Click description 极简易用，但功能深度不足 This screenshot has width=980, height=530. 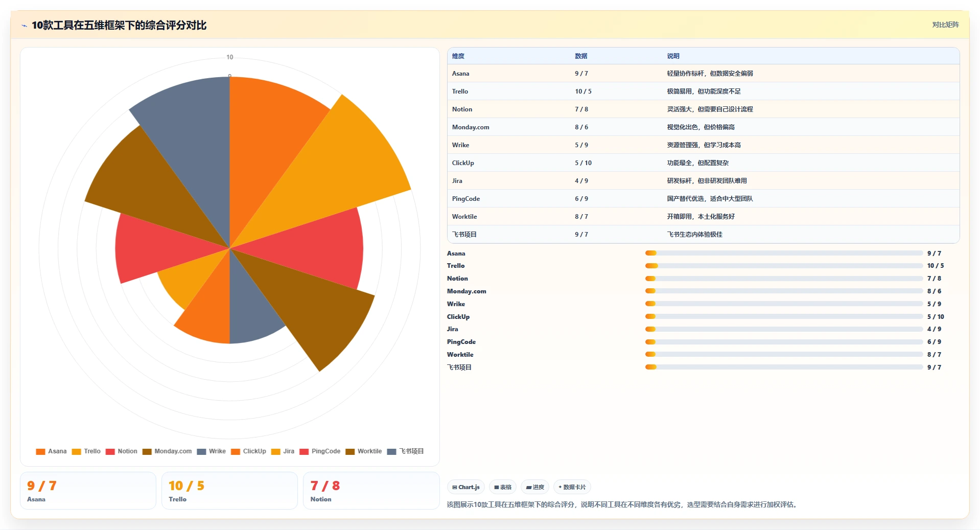[x=704, y=91]
